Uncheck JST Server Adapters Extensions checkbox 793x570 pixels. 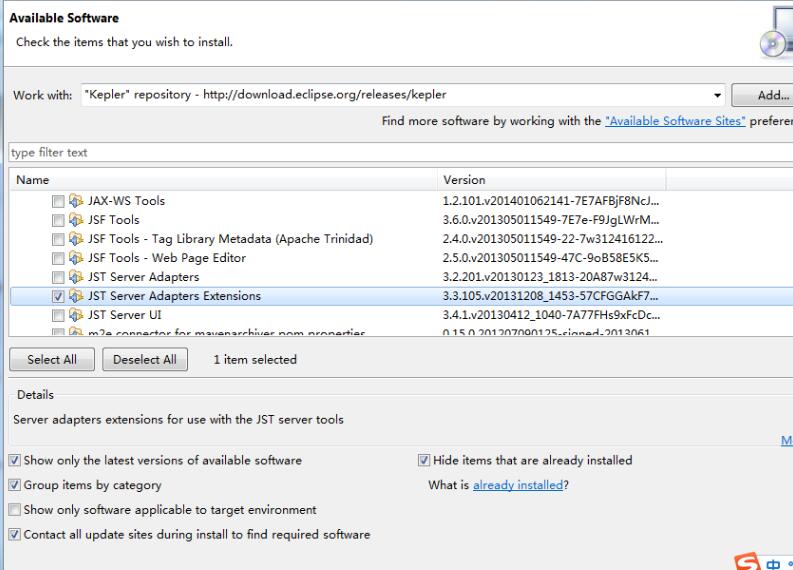(58, 296)
